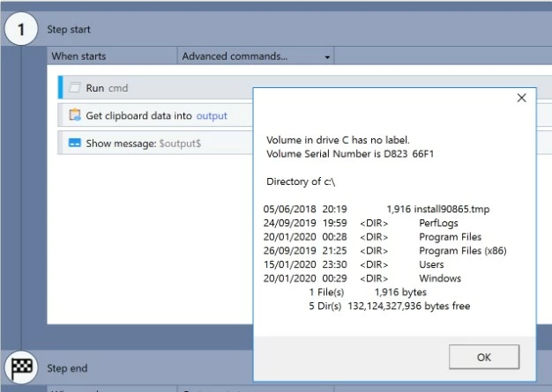Click the Show message action icon
This screenshot has width=552, height=392.
[75, 143]
